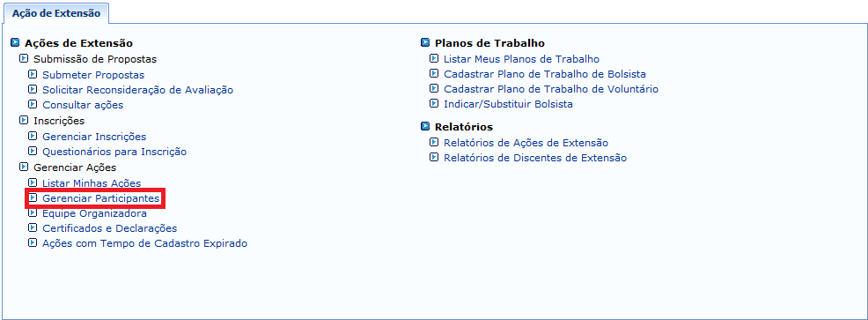Viewport: 868px width, 320px height.
Task: Open Ações com Tempo de Cadastro Expirado
Action: click(x=145, y=243)
